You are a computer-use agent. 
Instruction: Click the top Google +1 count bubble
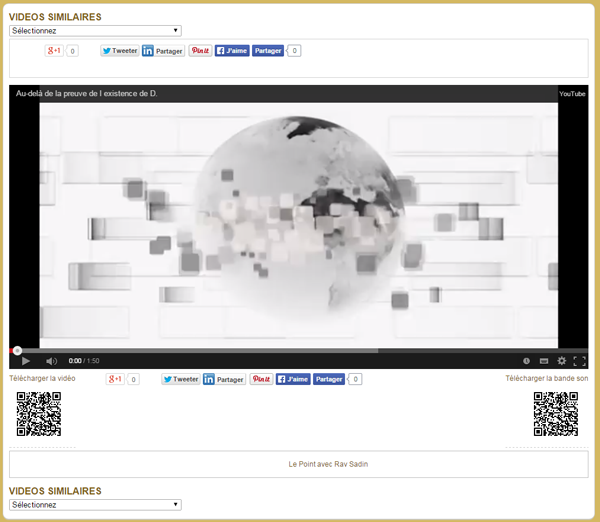pos(72,51)
